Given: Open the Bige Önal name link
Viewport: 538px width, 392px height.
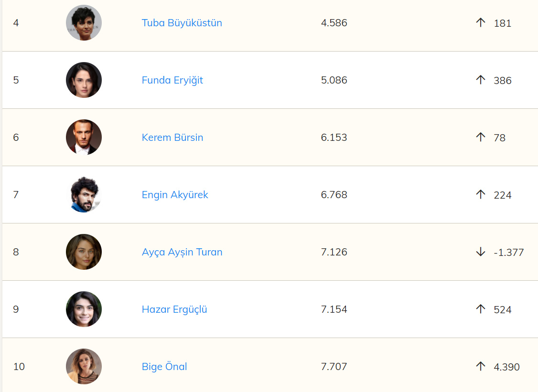Looking at the screenshot, I should tap(164, 367).
